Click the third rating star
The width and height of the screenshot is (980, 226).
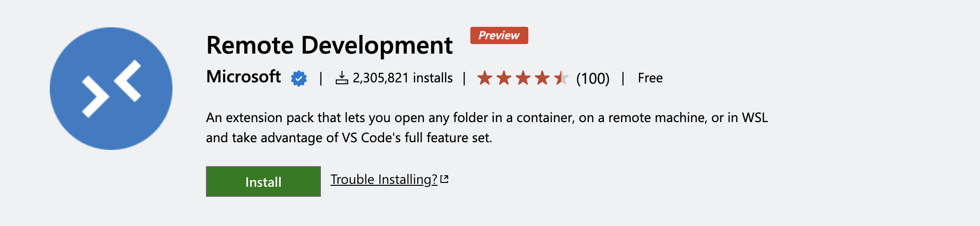523,78
